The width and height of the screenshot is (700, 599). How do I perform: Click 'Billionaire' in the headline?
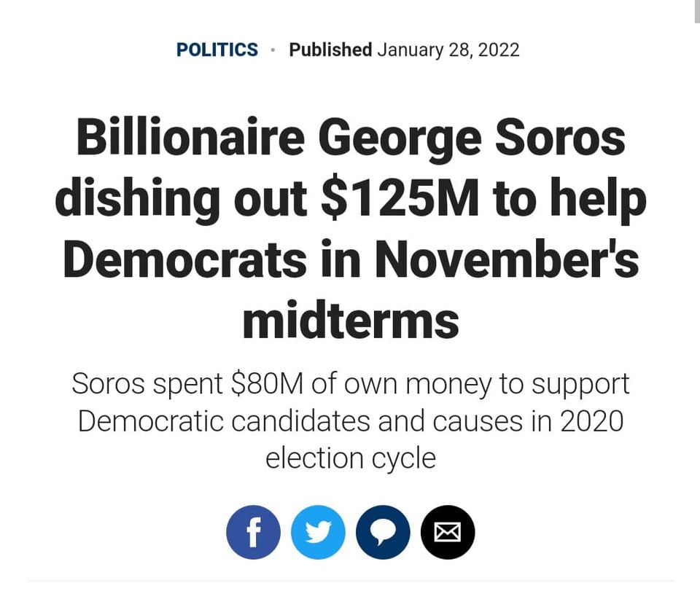click(190, 137)
